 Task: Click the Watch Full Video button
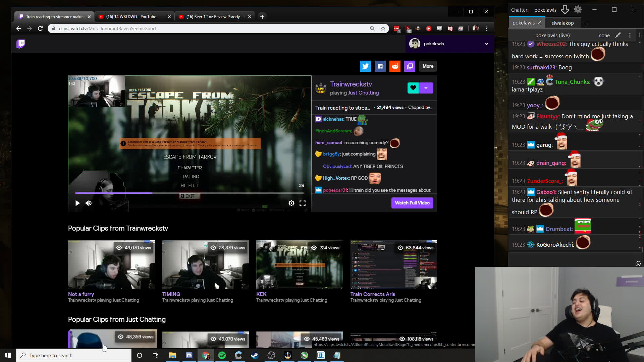(412, 203)
